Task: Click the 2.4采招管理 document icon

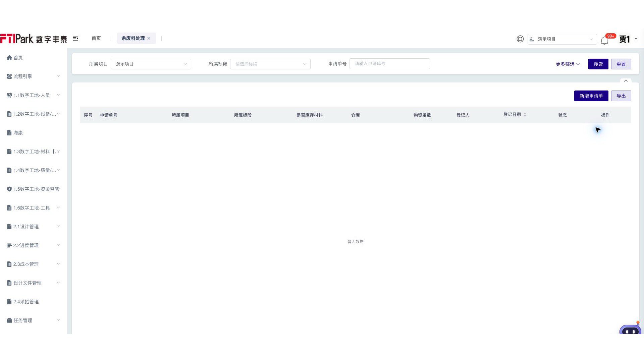Action: pyautogui.click(x=9, y=302)
